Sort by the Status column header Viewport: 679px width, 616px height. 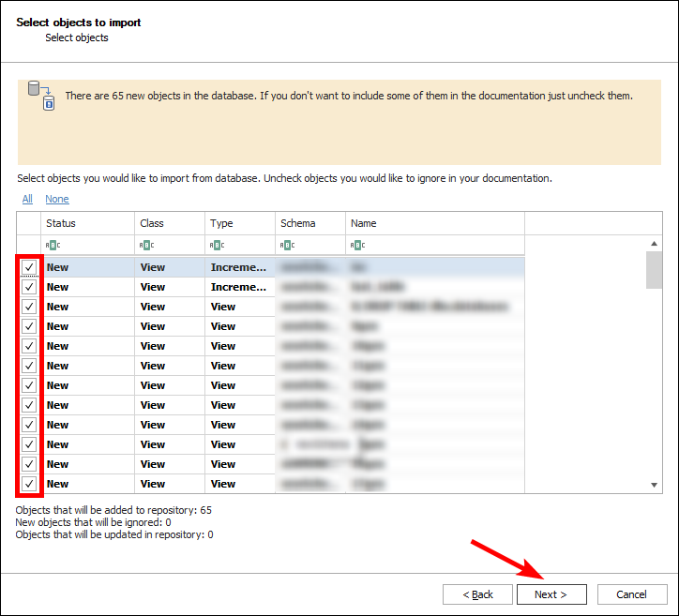pyautogui.click(x=87, y=223)
